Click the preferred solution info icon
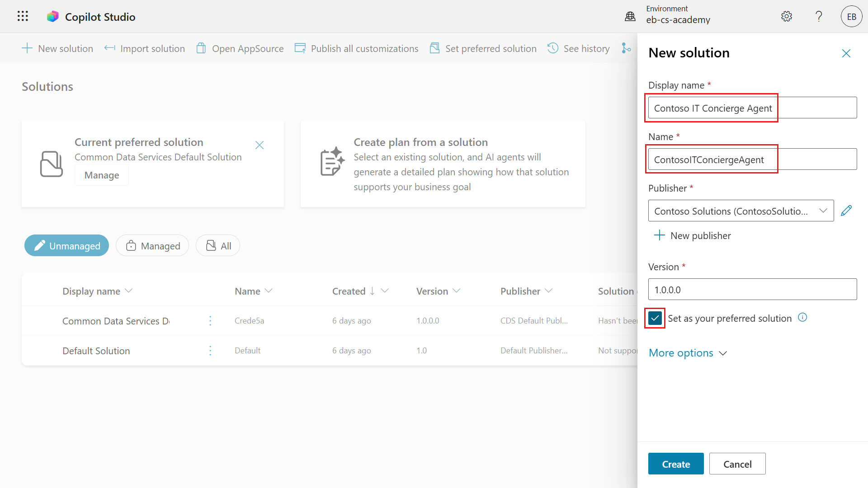The width and height of the screenshot is (868, 488). (x=802, y=318)
